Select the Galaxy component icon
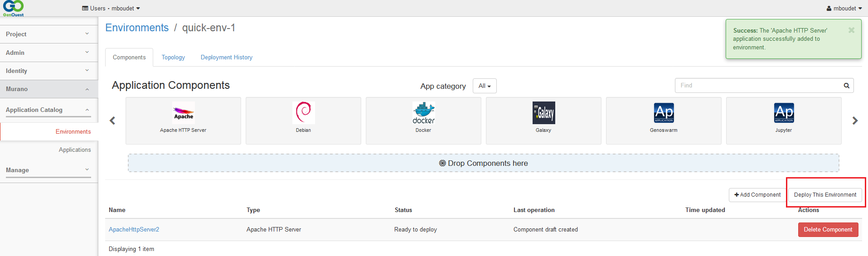Viewport: 868px width, 256px height. click(x=543, y=113)
